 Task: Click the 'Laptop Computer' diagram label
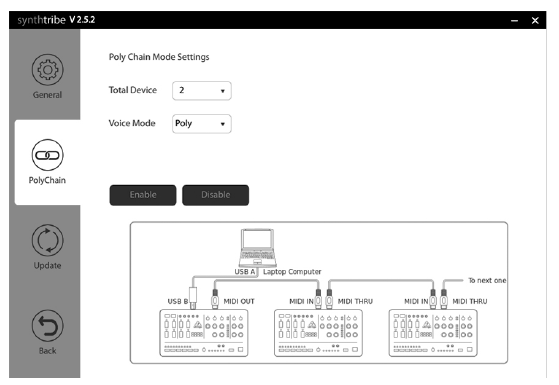[292, 272]
